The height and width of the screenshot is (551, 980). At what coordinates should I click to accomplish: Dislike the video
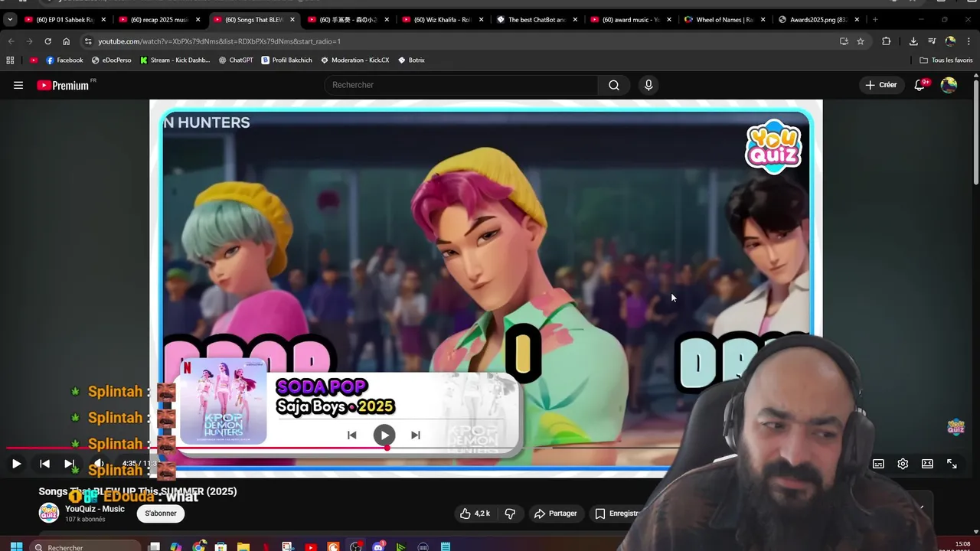point(510,514)
